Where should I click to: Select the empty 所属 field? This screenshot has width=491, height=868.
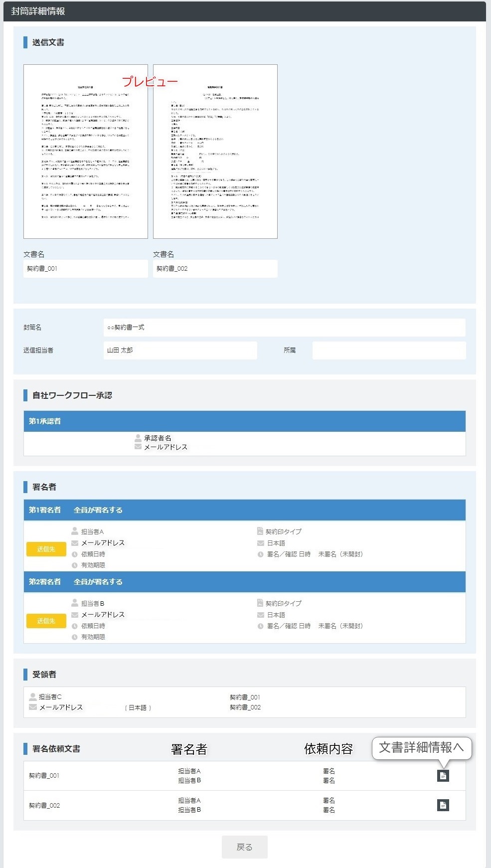[x=389, y=350]
